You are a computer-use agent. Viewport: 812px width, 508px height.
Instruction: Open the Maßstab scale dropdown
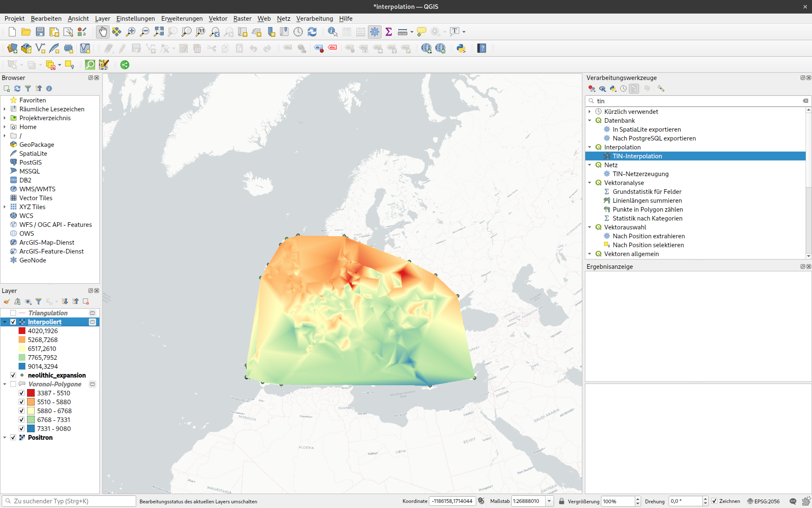[549, 501]
